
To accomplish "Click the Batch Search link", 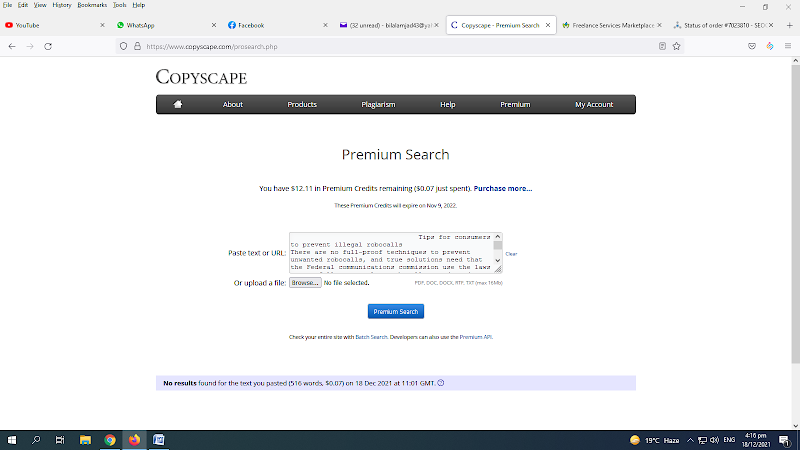I will pos(371,337).
